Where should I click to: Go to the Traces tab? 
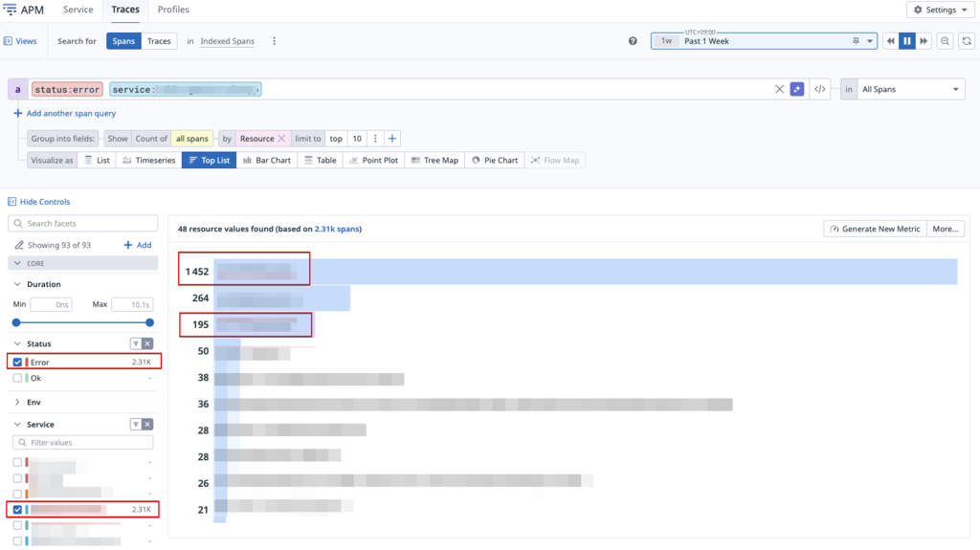pos(125,10)
